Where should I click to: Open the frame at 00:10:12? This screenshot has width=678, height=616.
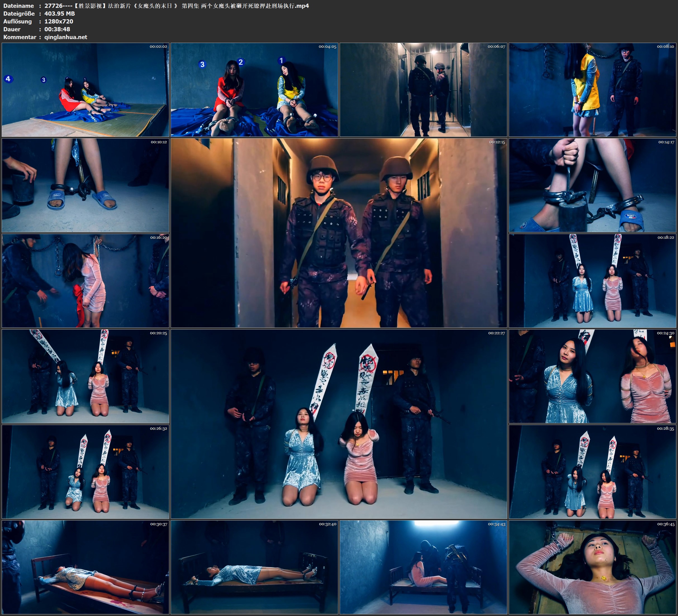(85, 185)
